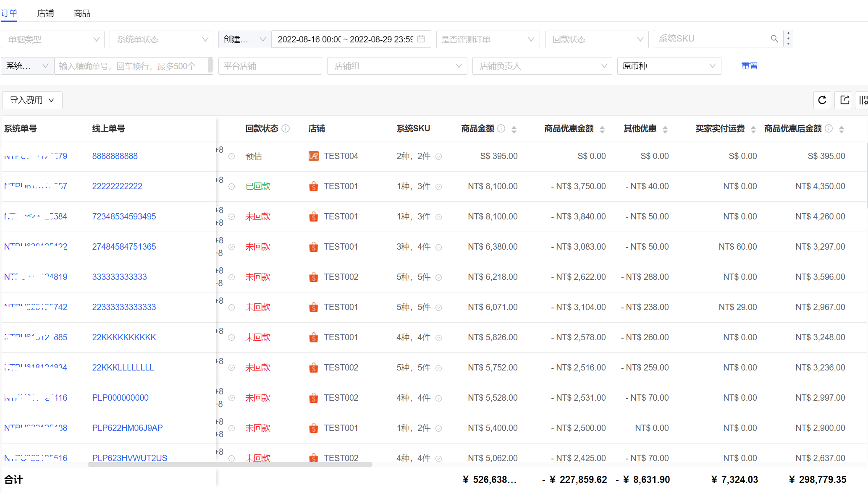This screenshot has height=493, width=868.
Task: Click the horizontal table scrollbar
Action: click(230, 464)
